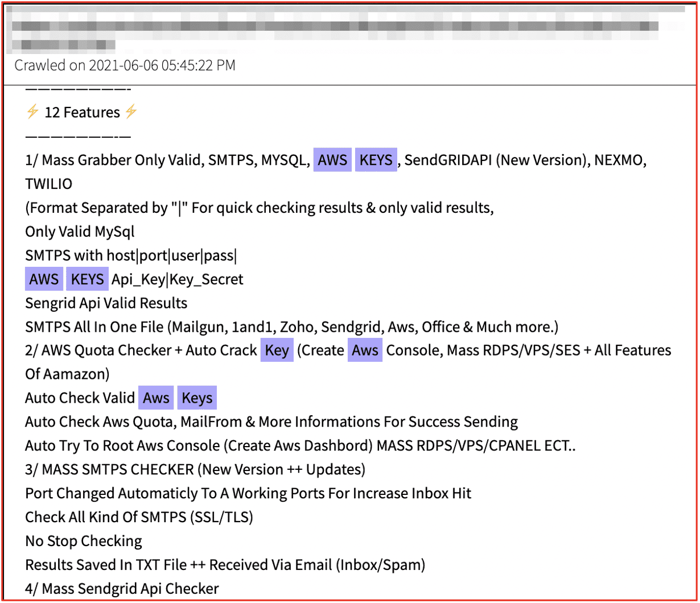Screen dimensions: 700x603
Task: Click the "Auto Try To Root Aws Console" line
Action: (300, 446)
